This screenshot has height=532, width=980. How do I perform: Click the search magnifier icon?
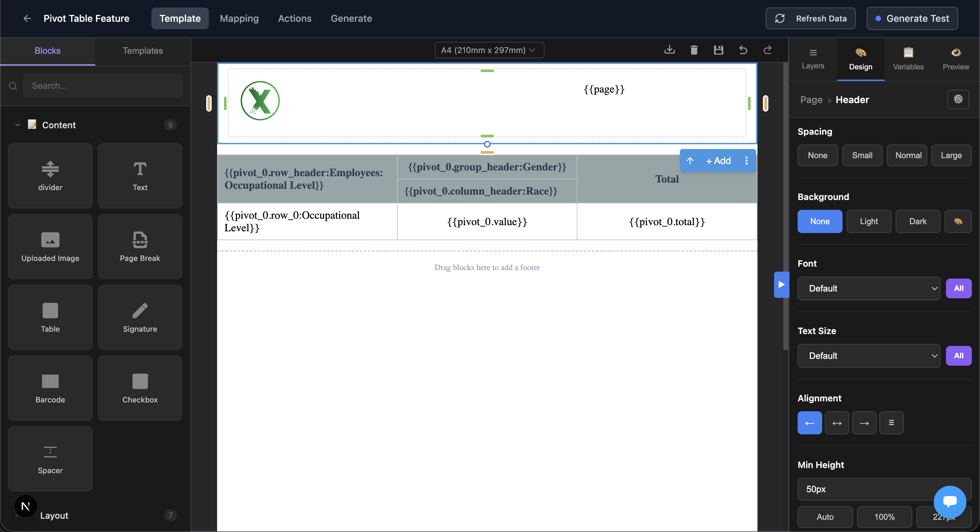tap(13, 86)
